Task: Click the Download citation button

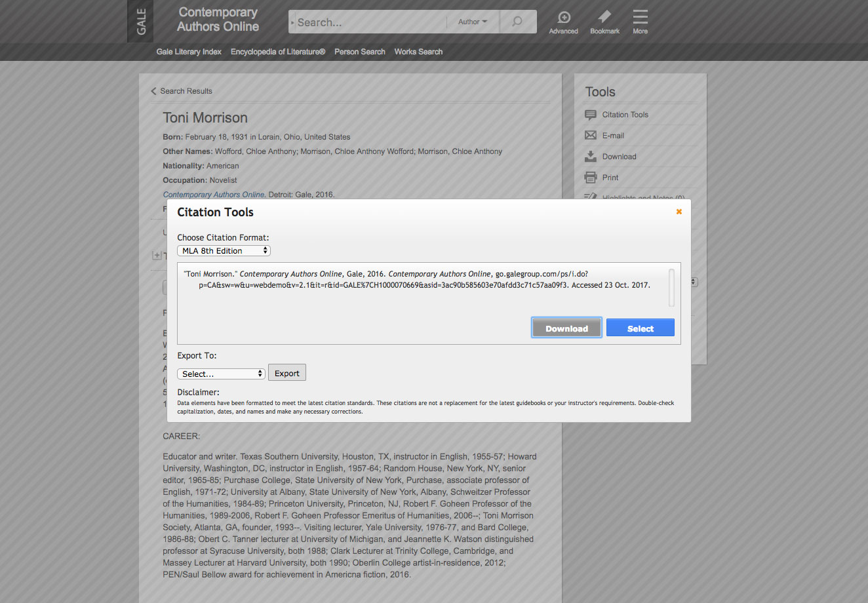Action: point(566,328)
